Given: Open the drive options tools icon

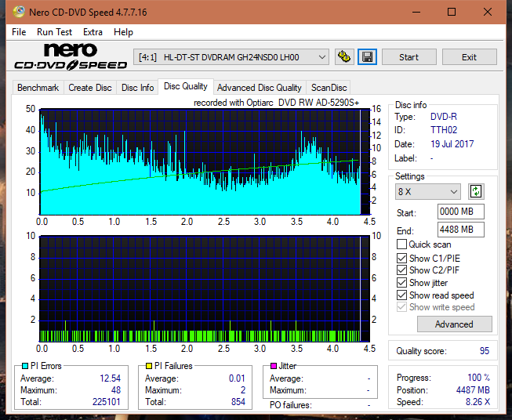Looking at the screenshot, I should 344,57.
